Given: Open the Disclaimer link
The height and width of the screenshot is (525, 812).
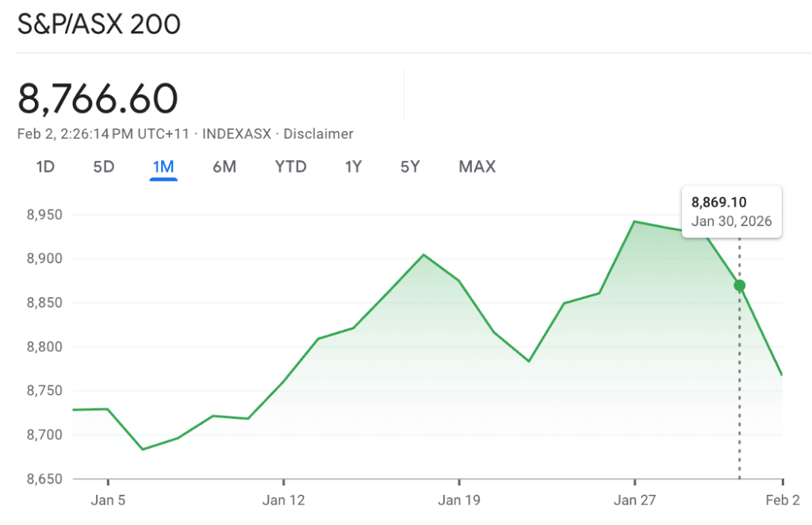Looking at the screenshot, I should [x=318, y=134].
